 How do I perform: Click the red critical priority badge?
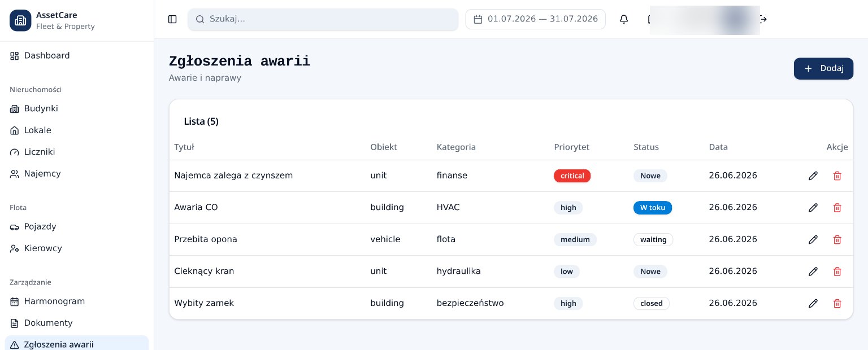pos(572,176)
